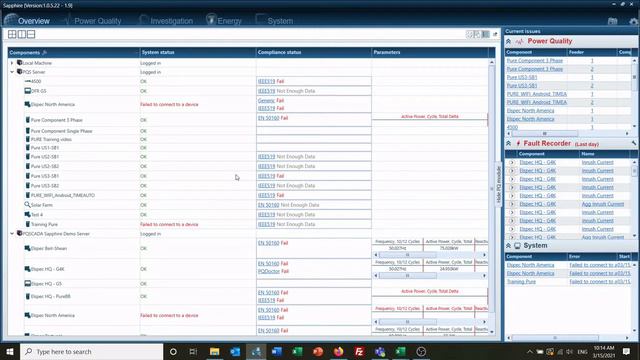Select the Pure Component Single Phase row
640x360 pixels.
pos(61,131)
